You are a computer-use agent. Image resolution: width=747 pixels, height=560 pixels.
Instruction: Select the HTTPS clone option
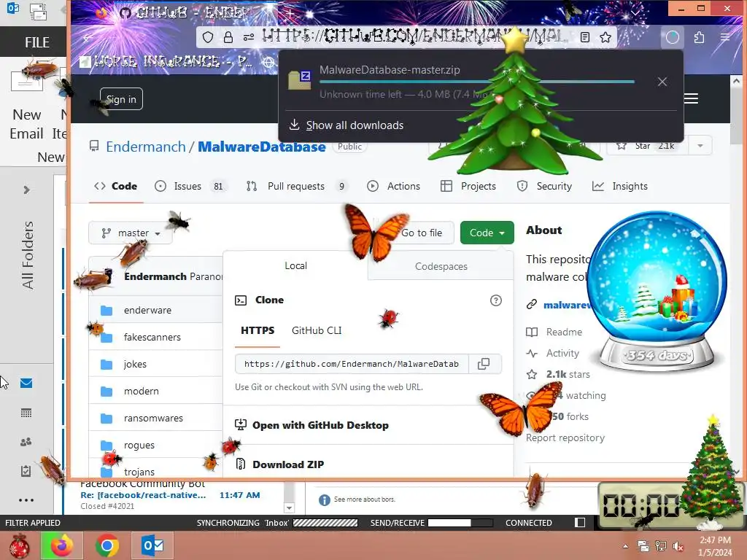(258, 330)
